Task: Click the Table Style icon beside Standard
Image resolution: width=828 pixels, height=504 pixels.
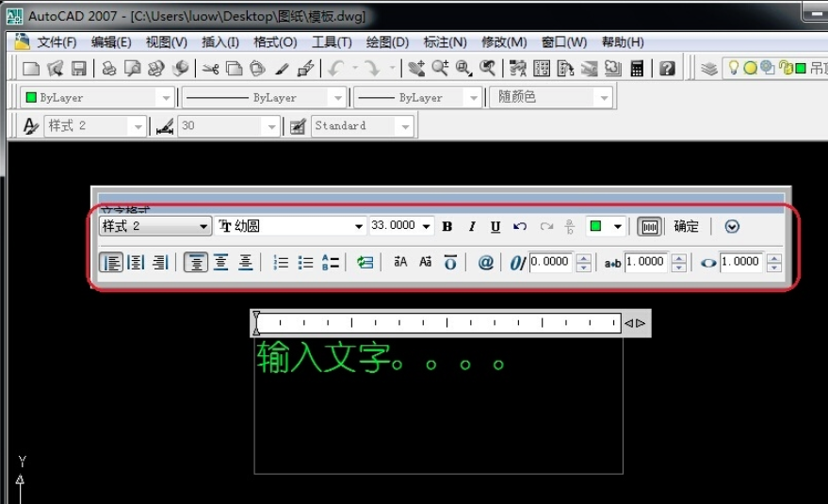Action: tap(298, 125)
